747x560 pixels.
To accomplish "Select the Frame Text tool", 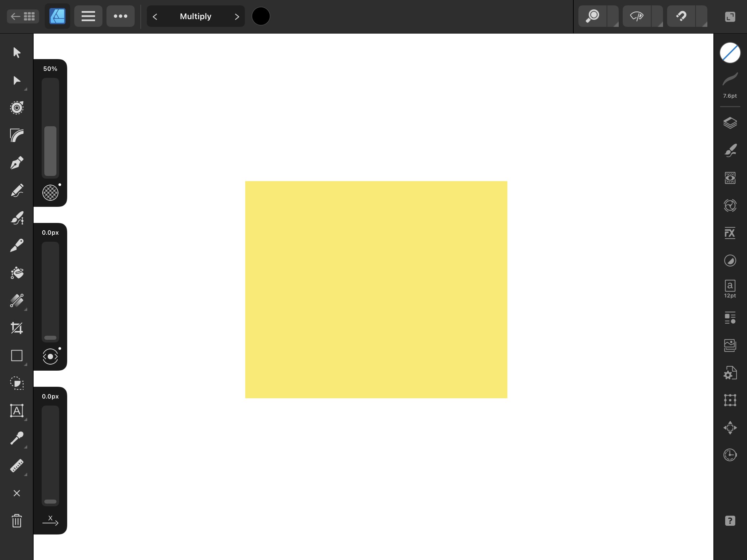I will pos(16,411).
